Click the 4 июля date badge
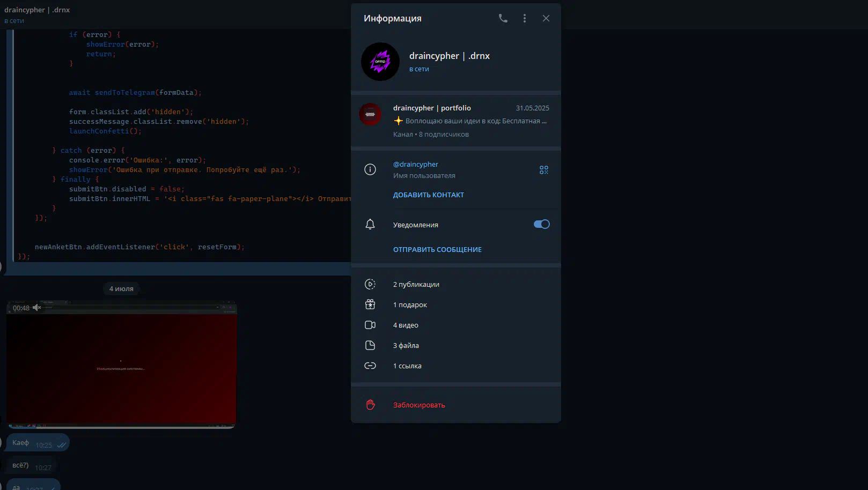The width and height of the screenshot is (868, 490). click(121, 289)
